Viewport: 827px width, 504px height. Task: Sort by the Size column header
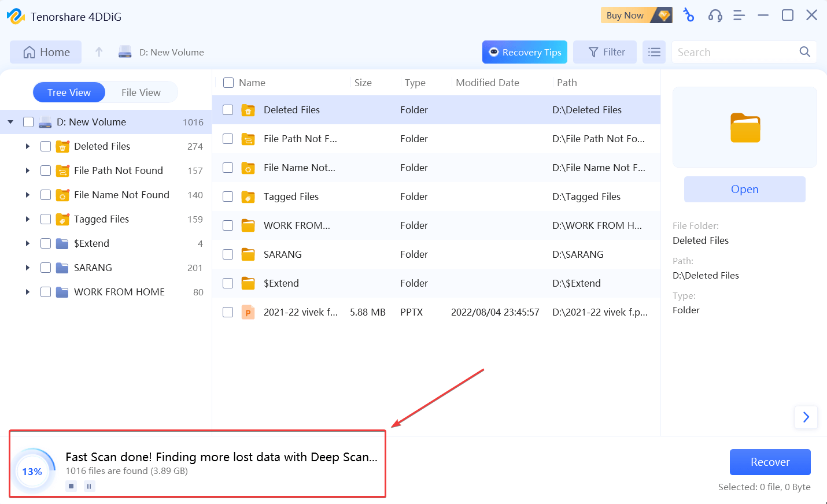point(363,83)
